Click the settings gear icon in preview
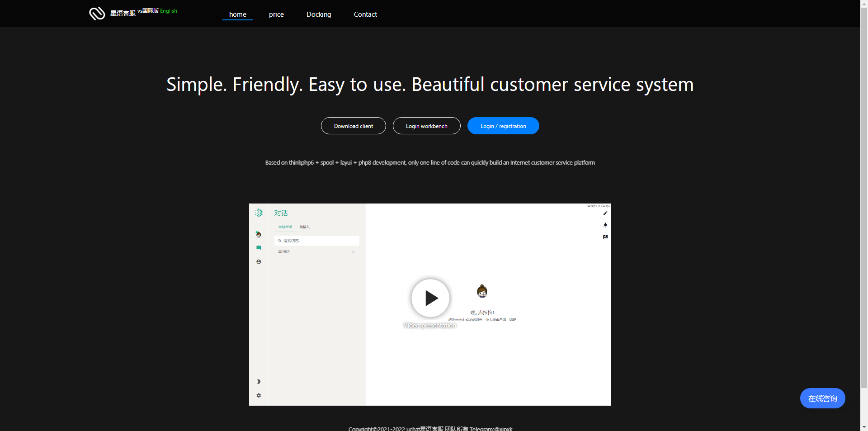 point(259,395)
